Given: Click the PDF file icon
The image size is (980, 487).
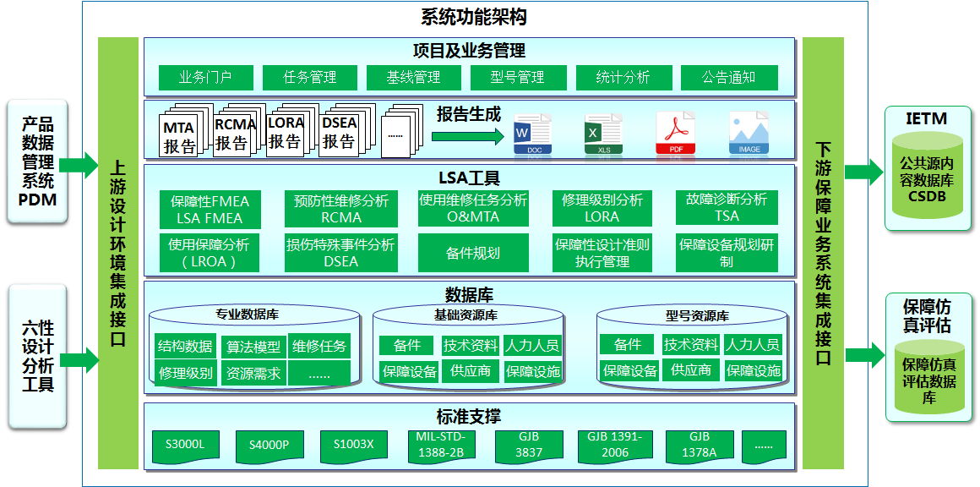Looking at the screenshot, I should (675, 133).
